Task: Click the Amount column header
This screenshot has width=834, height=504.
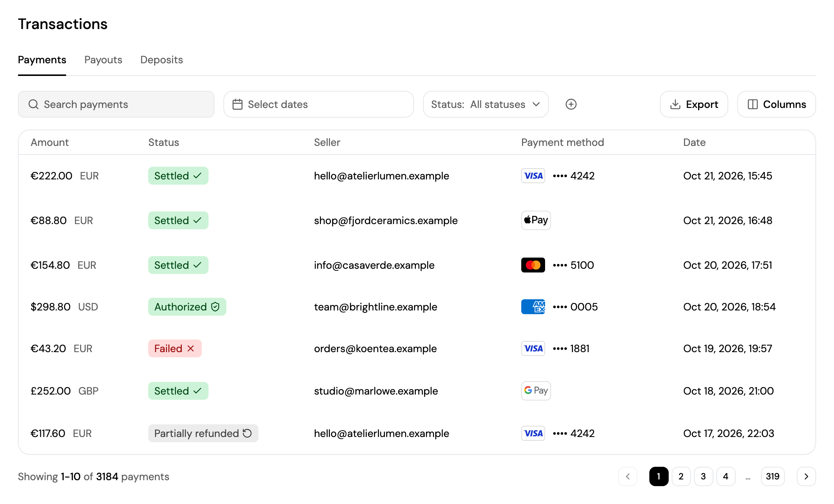Action: [50, 142]
